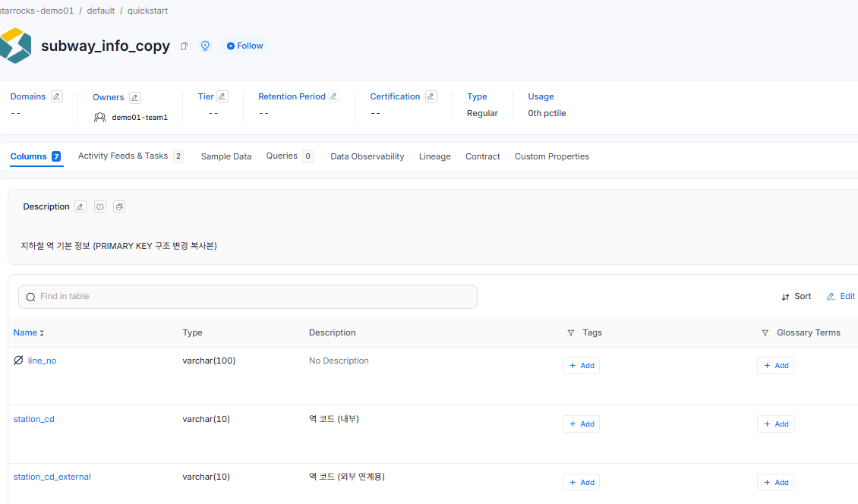Toggle Name column sort order arrow
The width and height of the screenshot is (858, 504).
(x=42, y=332)
